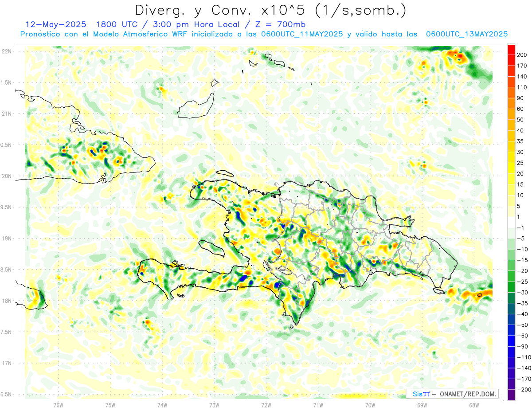Click the '0.5N' latitude label
The image size is (532, 411).
click(x=7, y=145)
